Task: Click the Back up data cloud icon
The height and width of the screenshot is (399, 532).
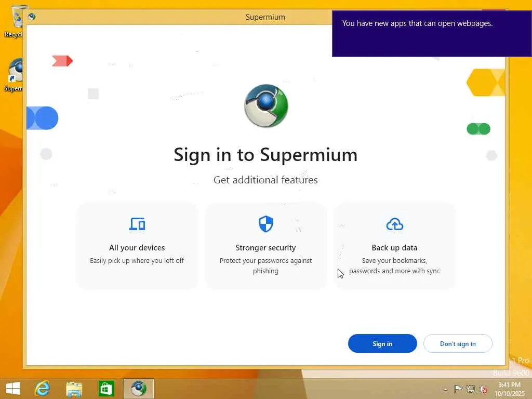Action: [x=395, y=224]
